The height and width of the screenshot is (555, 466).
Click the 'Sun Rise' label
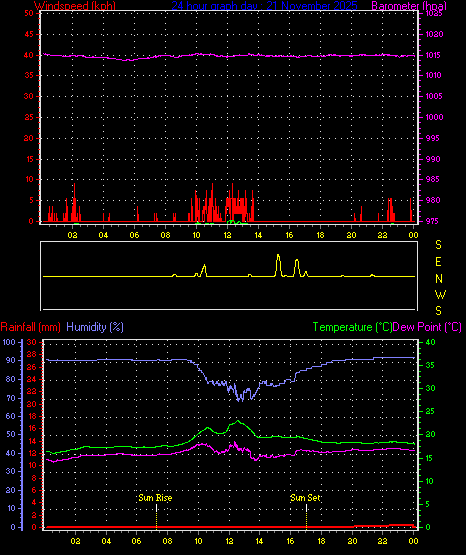155,498
